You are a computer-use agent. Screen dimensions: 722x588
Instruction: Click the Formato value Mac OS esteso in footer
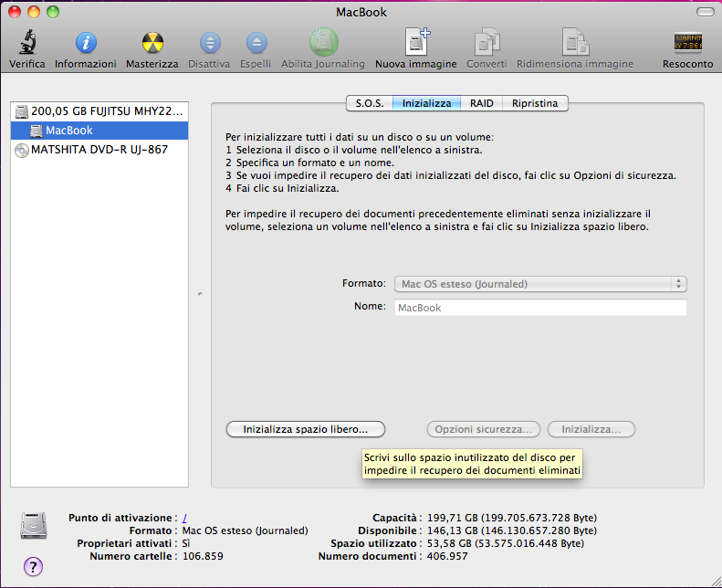tap(245, 530)
